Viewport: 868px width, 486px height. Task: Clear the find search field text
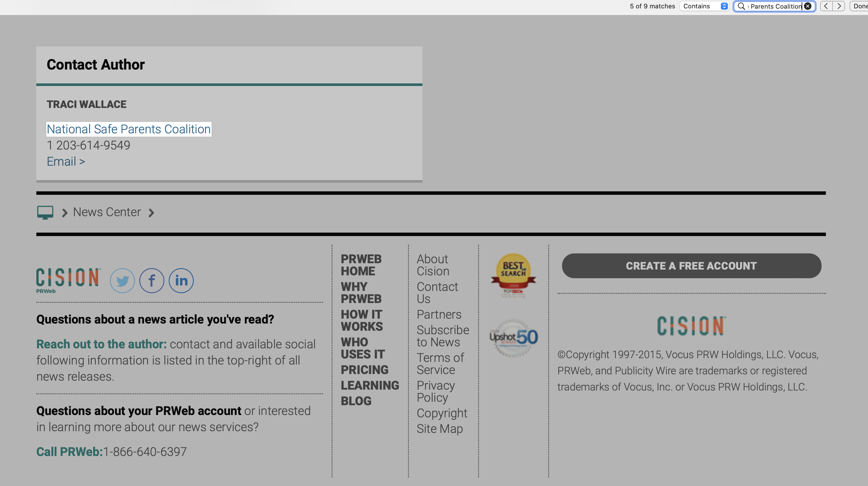tap(808, 6)
